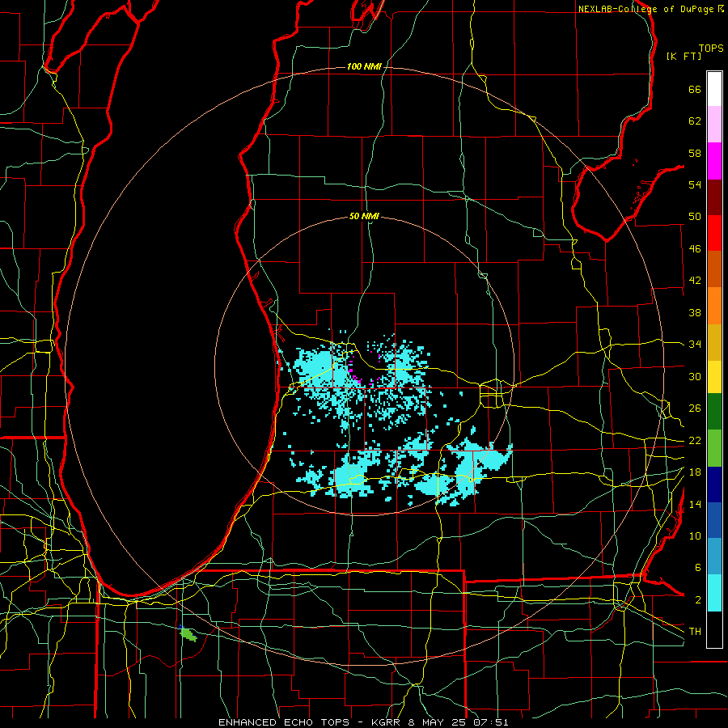The image size is (728, 728).
Task: Click the medium blue 14 kft swatch
Action: (714, 520)
